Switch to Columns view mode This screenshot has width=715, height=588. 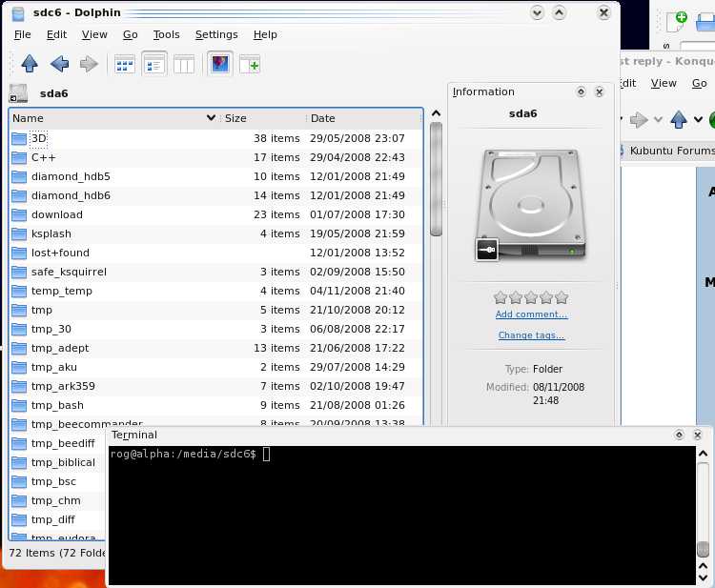[x=184, y=64]
